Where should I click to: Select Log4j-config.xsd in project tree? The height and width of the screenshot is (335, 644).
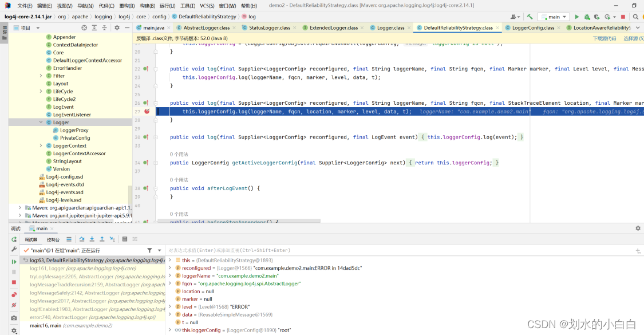tap(64, 177)
